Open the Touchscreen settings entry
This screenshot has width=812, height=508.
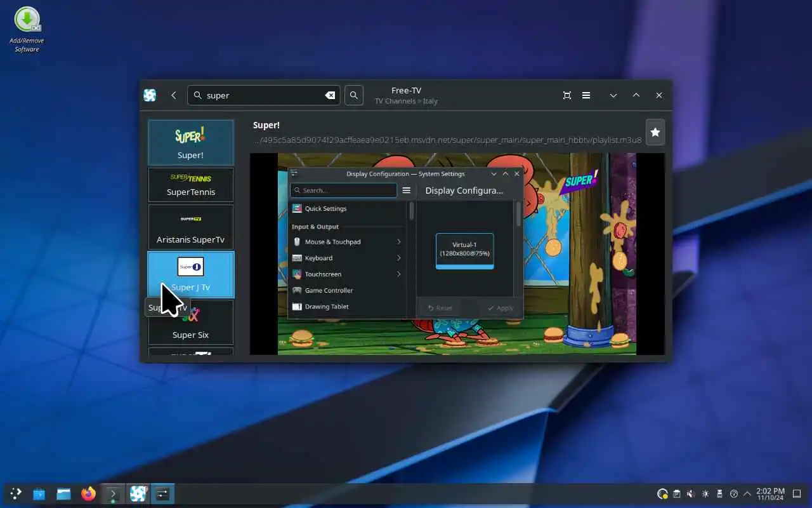347,274
